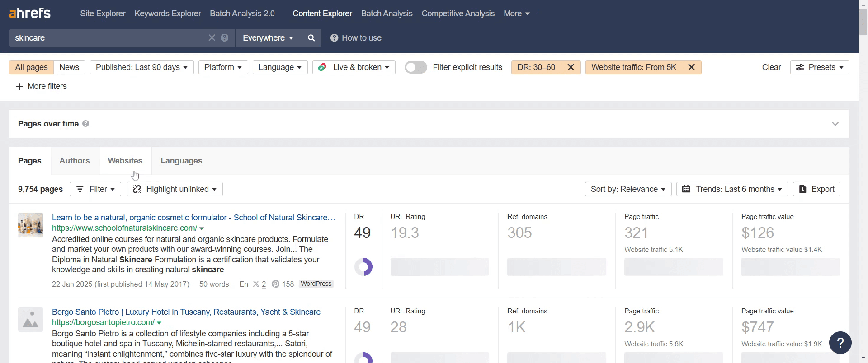Open the borgosantopietro.com URL
The image size is (868, 363).
tap(103, 322)
